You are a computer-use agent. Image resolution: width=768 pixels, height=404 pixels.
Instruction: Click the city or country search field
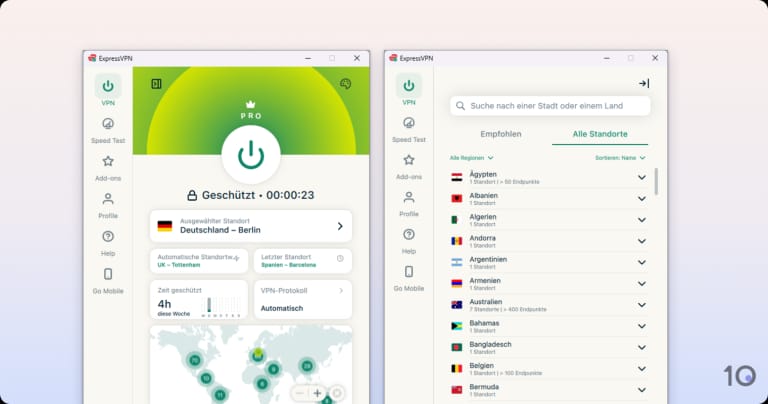(x=550, y=106)
